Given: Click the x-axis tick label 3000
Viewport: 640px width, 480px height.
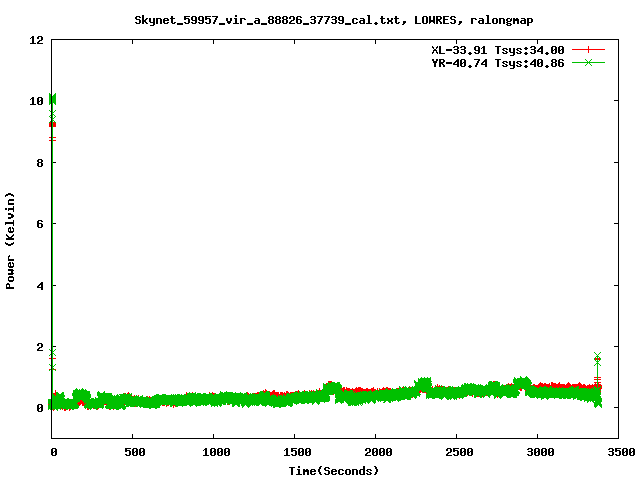Looking at the screenshot, I should [540, 452].
